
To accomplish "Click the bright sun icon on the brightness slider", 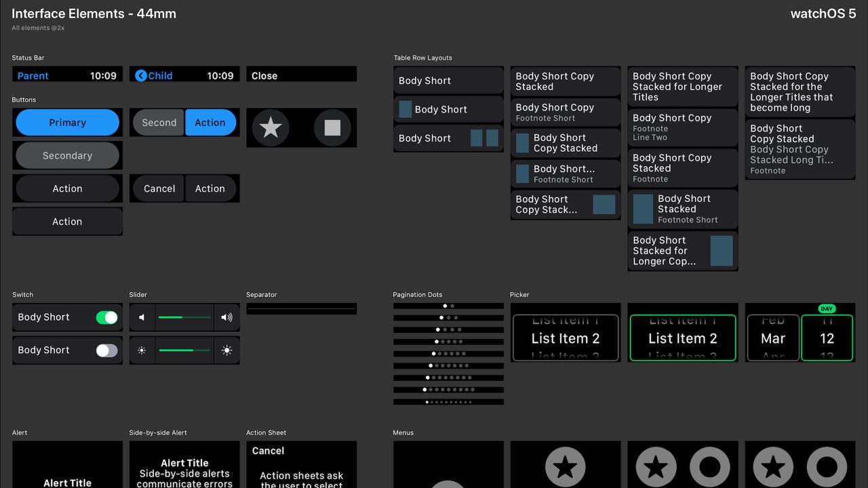I will pos(226,350).
